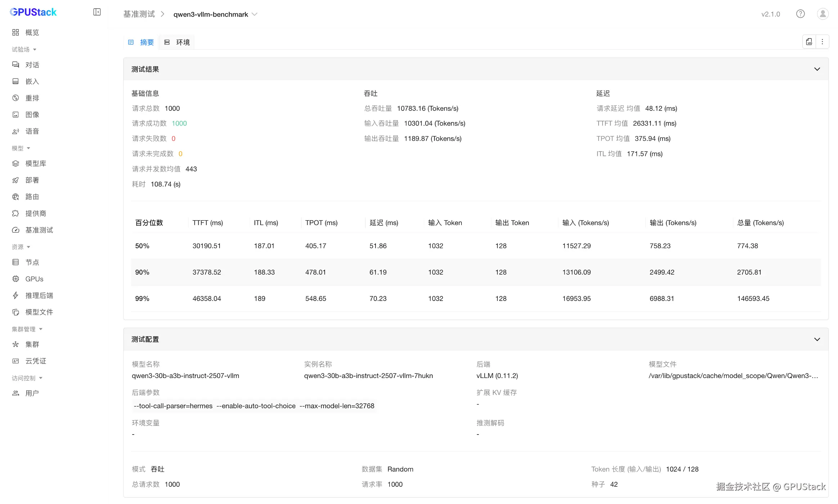Click the user avatar icon
This screenshot has width=838, height=504.
(x=823, y=14)
